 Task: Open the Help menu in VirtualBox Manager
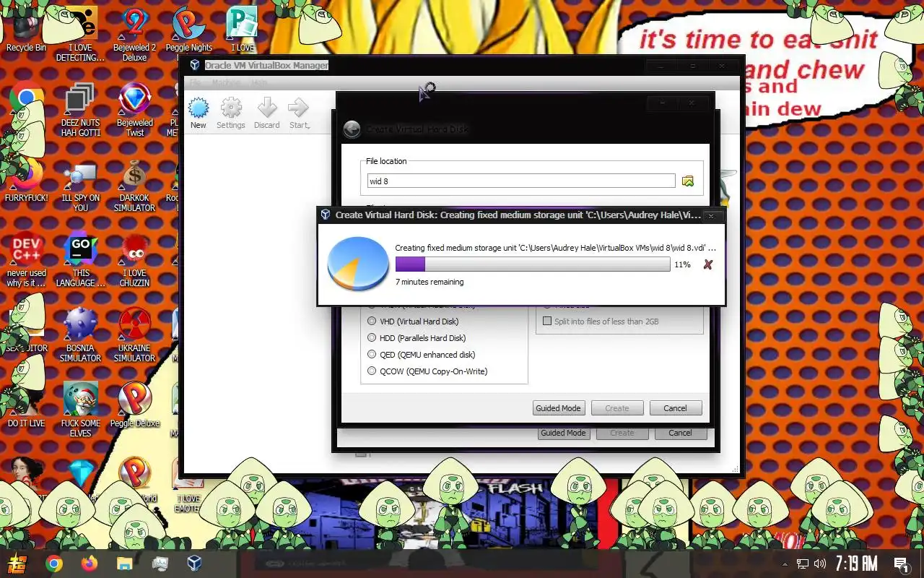pos(259,83)
